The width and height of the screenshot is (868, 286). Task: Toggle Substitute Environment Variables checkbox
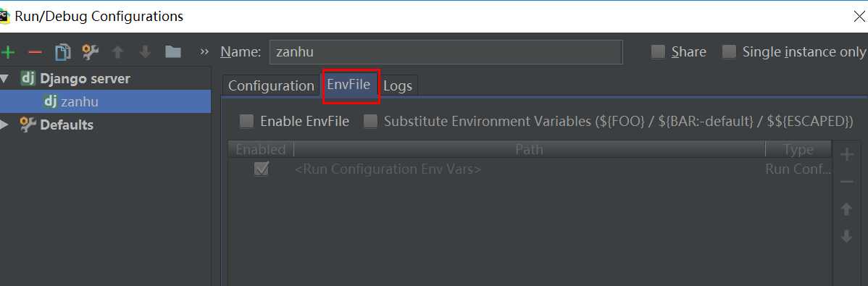pos(370,121)
